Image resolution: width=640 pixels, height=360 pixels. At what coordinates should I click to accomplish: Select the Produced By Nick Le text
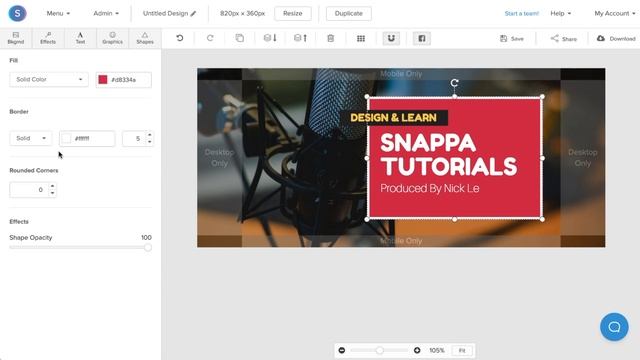[x=429, y=189]
